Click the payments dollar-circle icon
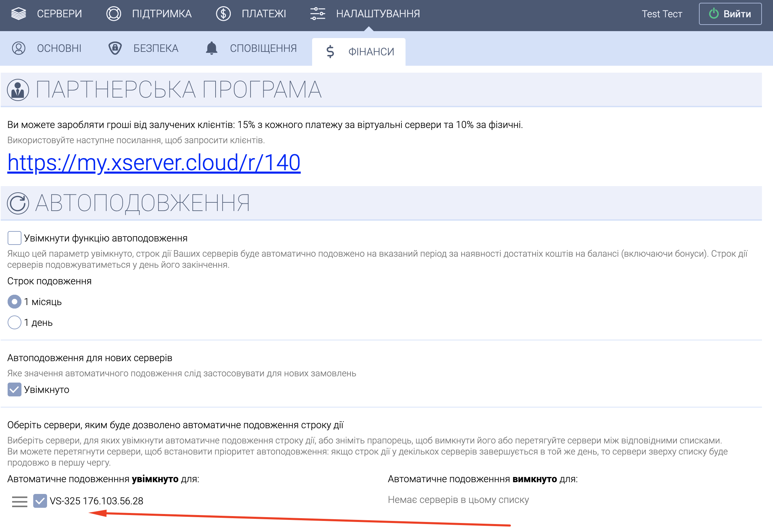773x532 pixels. pos(223,14)
